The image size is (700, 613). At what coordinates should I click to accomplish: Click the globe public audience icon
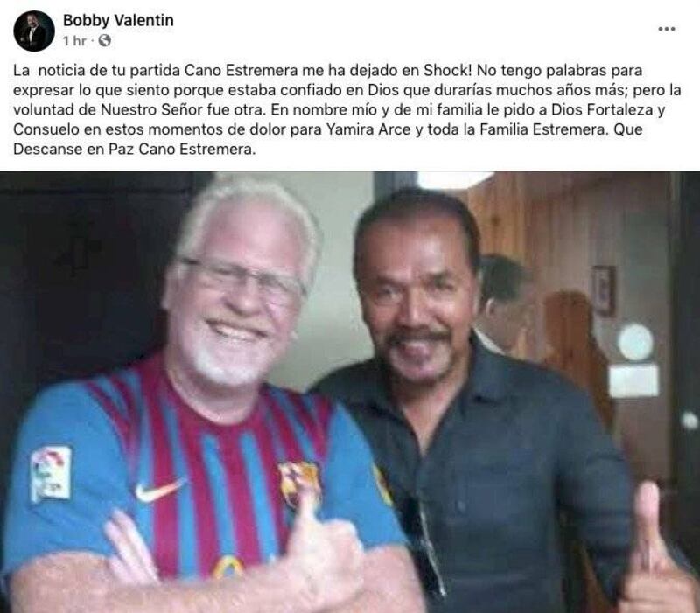click(104, 40)
